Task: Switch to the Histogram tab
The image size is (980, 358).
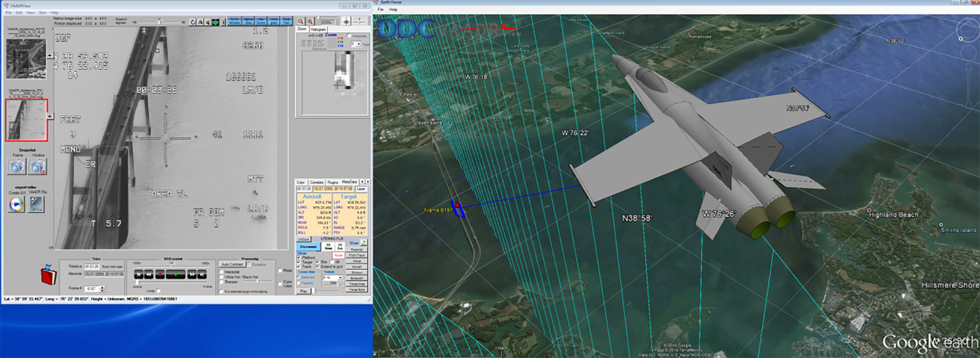Action: point(318,29)
